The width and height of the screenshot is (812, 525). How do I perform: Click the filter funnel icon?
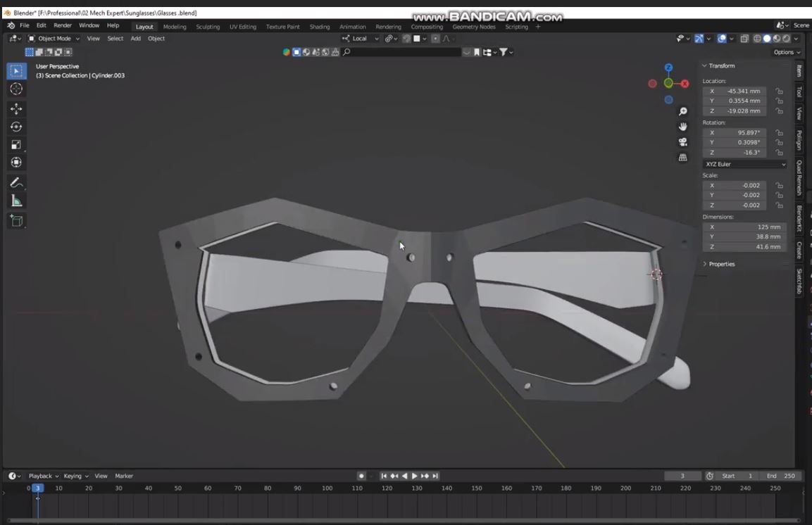tap(504, 52)
